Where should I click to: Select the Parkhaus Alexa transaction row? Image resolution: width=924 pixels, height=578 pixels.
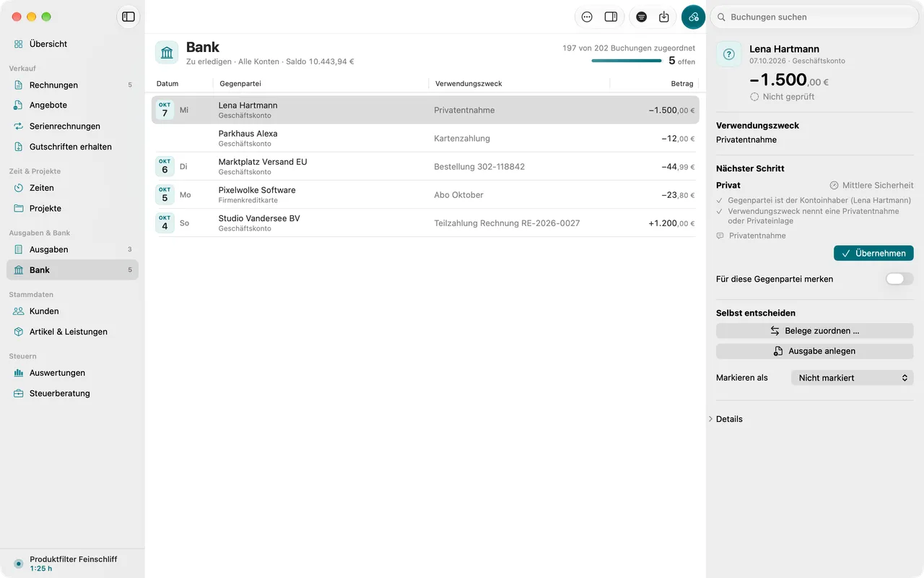click(x=425, y=138)
